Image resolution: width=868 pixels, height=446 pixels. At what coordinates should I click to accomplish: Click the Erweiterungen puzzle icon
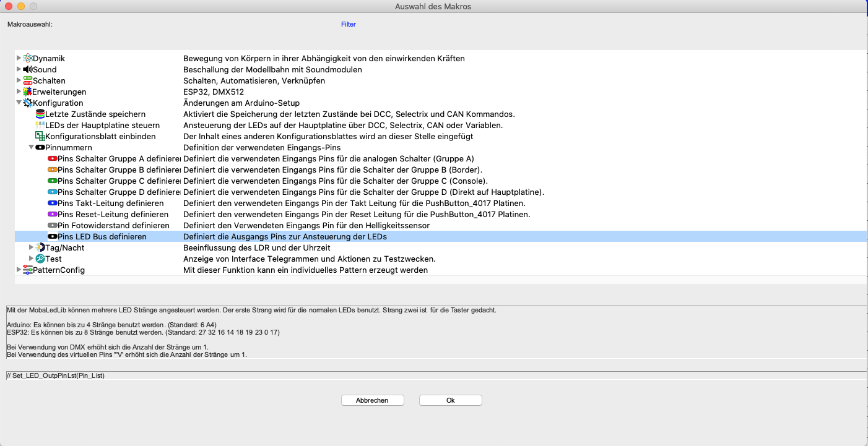click(x=28, y=92)
